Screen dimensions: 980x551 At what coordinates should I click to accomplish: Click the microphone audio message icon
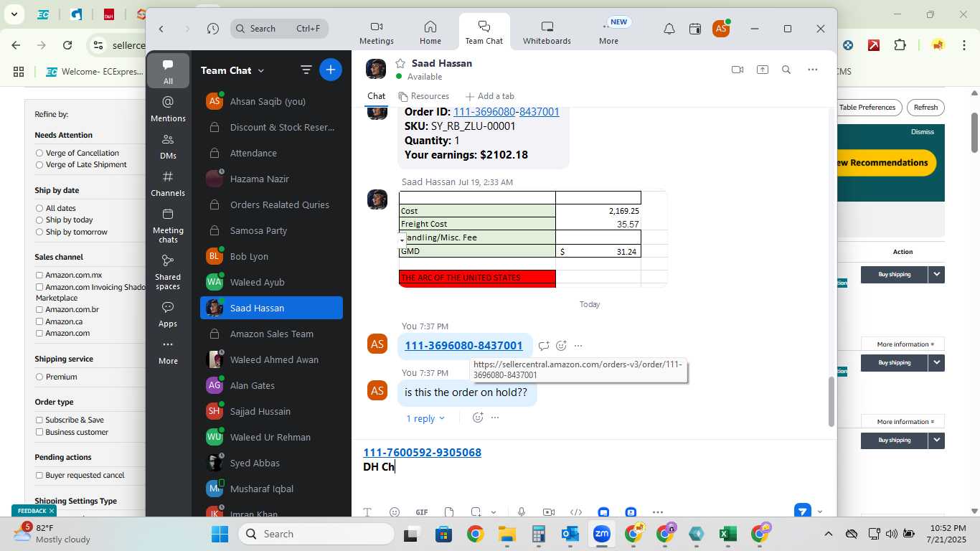(522, 512)
